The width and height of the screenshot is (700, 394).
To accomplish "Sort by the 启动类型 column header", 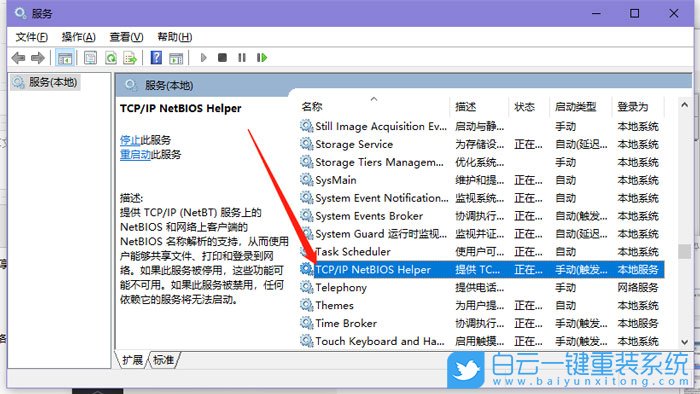I will 575,107.
